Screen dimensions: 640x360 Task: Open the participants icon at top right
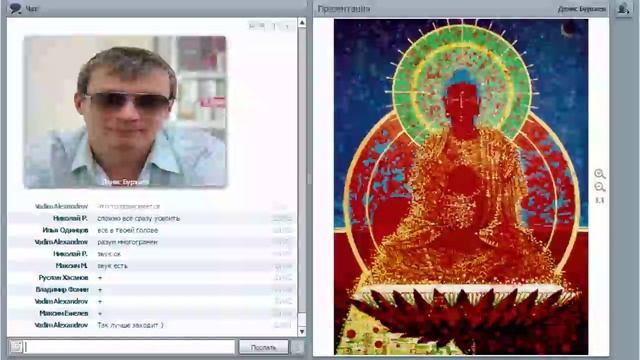pos(623,8)
